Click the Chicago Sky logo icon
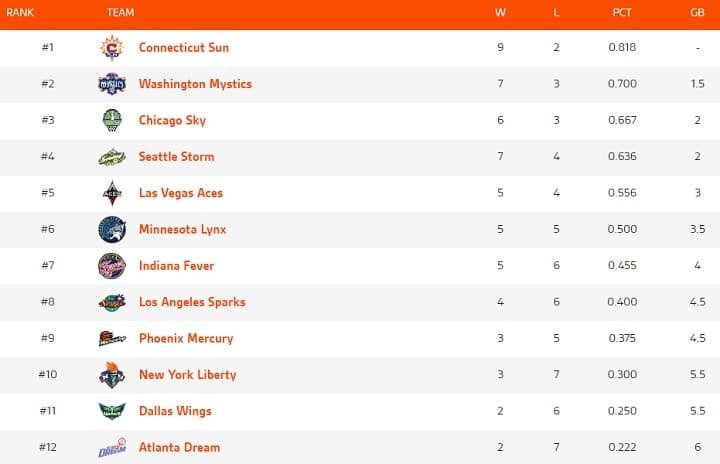 pyautogui.click(x=112, y=120)
